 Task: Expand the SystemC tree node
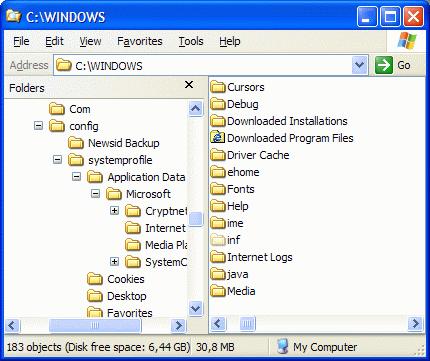114,262
